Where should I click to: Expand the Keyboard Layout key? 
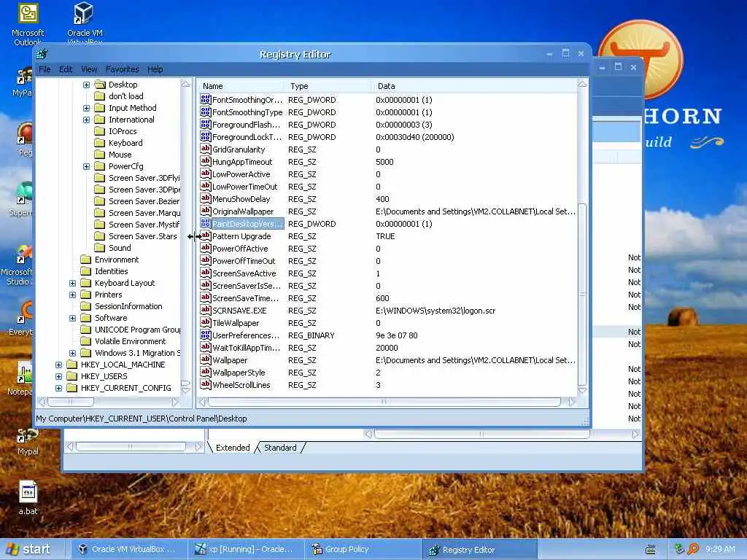click(x=72, y=284)
